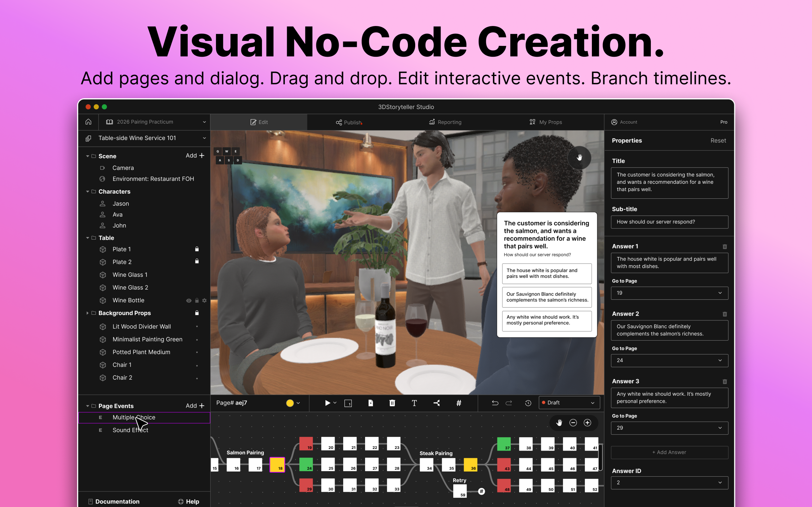This screenshot has width=812, height=507.
Task: Select the text T tool icon
Action: 414,403
